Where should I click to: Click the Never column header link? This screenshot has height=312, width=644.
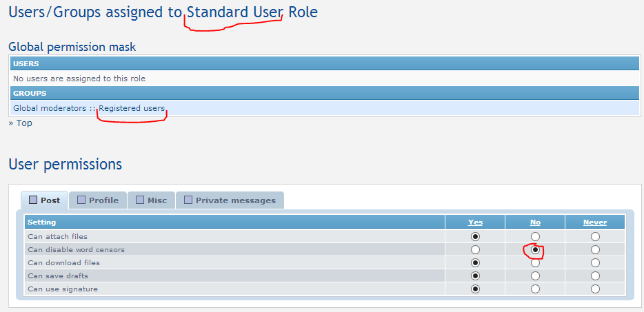pyautogui.click(x=595, y=222)
